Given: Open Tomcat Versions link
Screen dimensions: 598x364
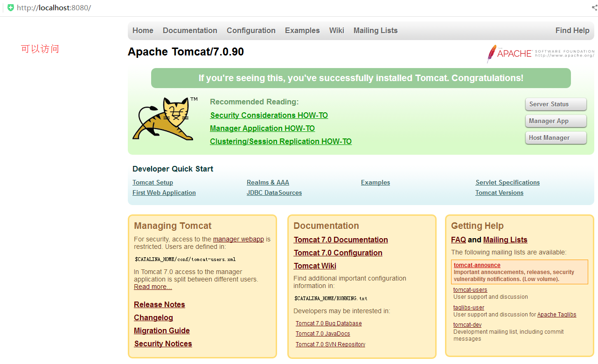Looking at the screenshot, I should coord(500,193).
